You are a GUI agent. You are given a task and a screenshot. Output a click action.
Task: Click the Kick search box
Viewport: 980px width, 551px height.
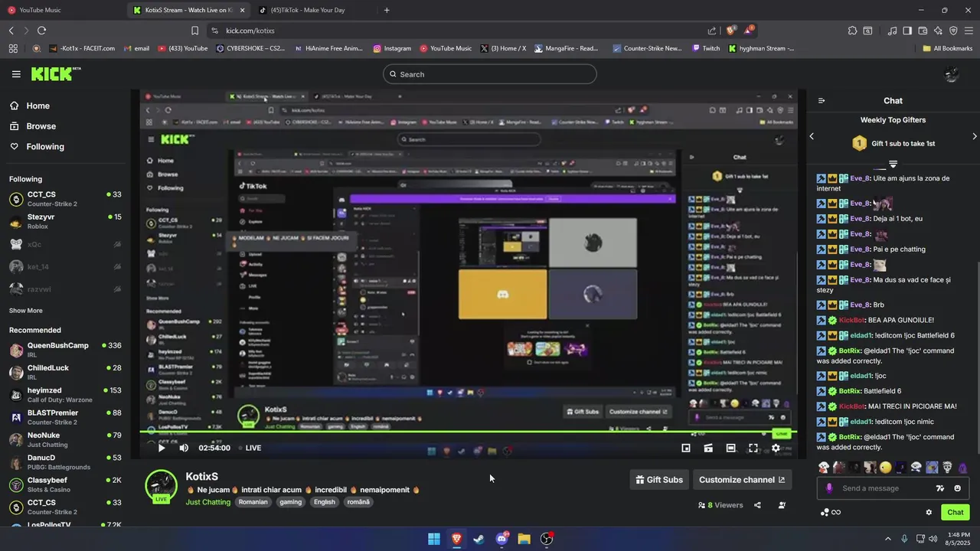pos(490,74)
